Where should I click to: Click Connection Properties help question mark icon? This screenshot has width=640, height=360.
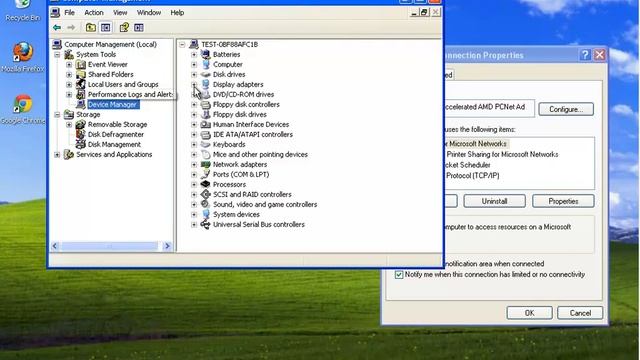pyautogui.click(x=585, y=55)
